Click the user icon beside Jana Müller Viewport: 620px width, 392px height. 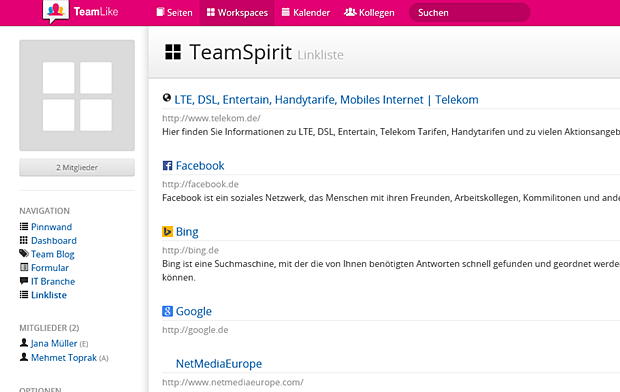click(24, 343)
